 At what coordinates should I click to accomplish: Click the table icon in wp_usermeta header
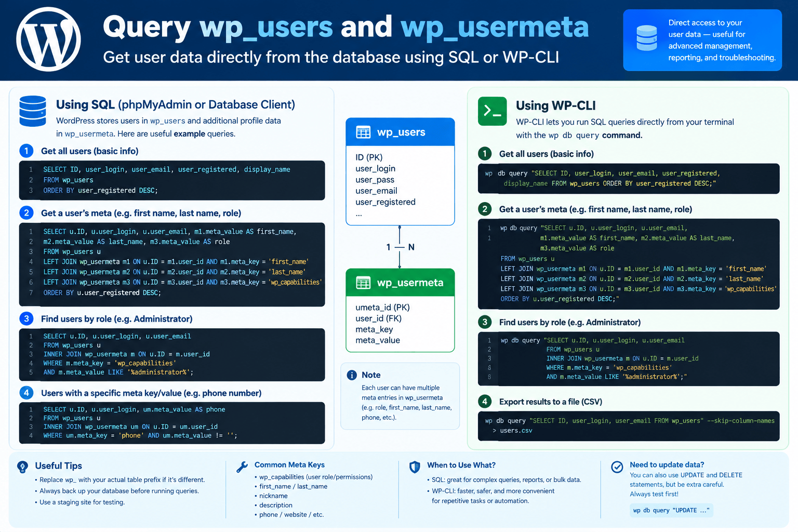pyautogui.click(x=363, y=283)
